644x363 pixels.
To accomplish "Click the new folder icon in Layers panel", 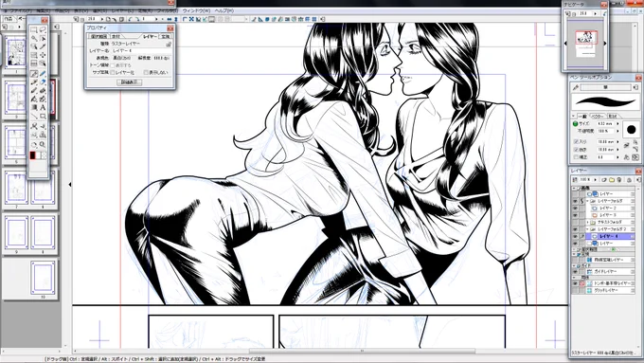I will pyautogui.click(x=612, y=180).
